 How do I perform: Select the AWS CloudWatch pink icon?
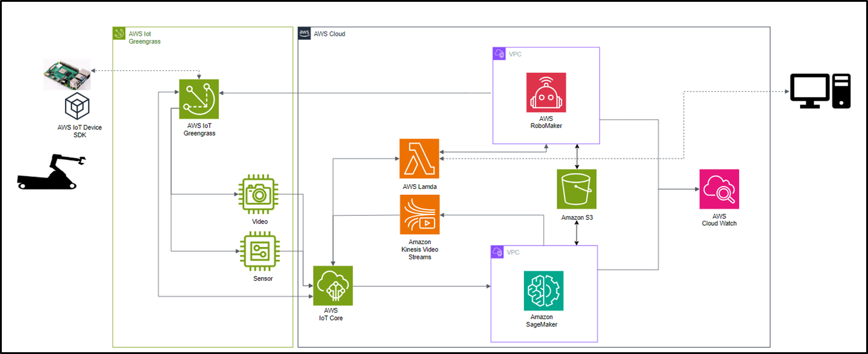tap(719, 189)
